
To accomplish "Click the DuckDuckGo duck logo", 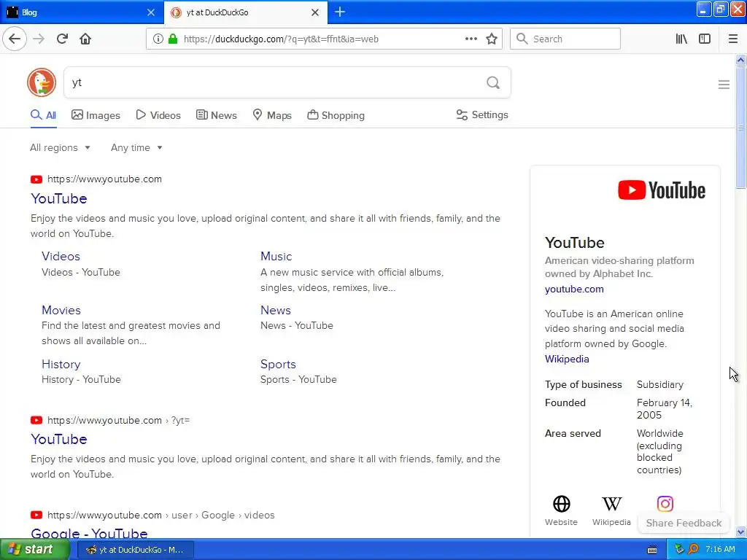I will coord(42,82).
